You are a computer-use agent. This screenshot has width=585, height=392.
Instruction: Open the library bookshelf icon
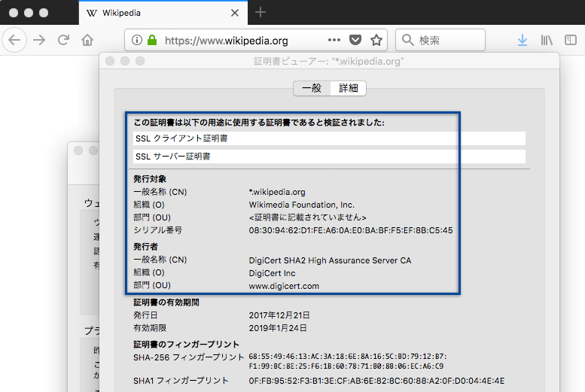pyautogui.click(x=547, y=40)
